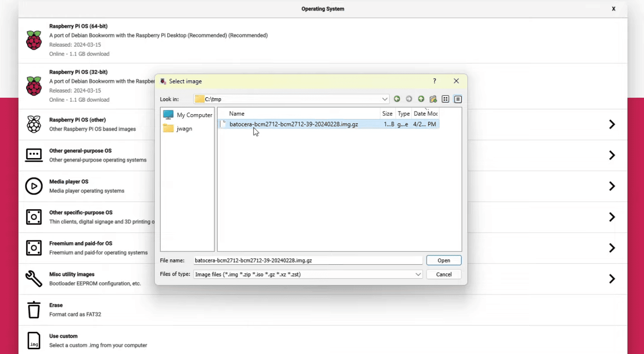Switch to List View mode
The width and height of the screenshot is (644, 354).
click(x=445, y=99)
